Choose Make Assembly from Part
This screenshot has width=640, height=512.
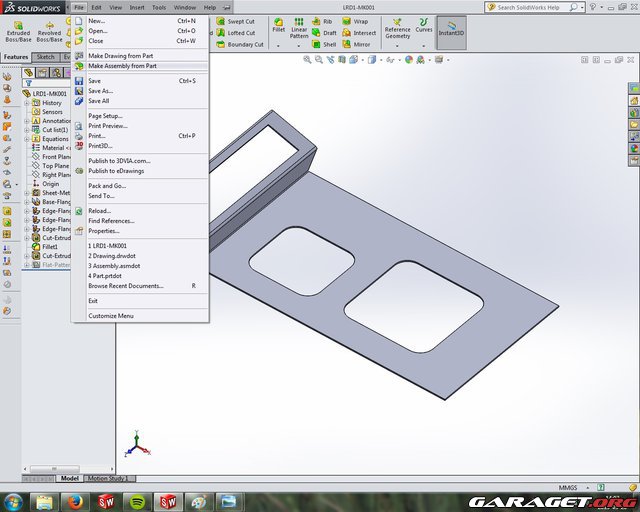click(x=122, y=66)
